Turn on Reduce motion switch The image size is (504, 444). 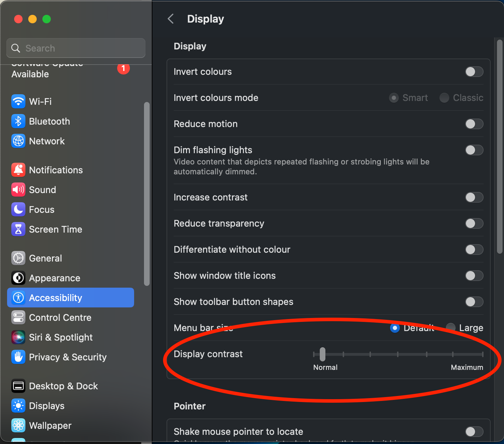coord(474,124)
